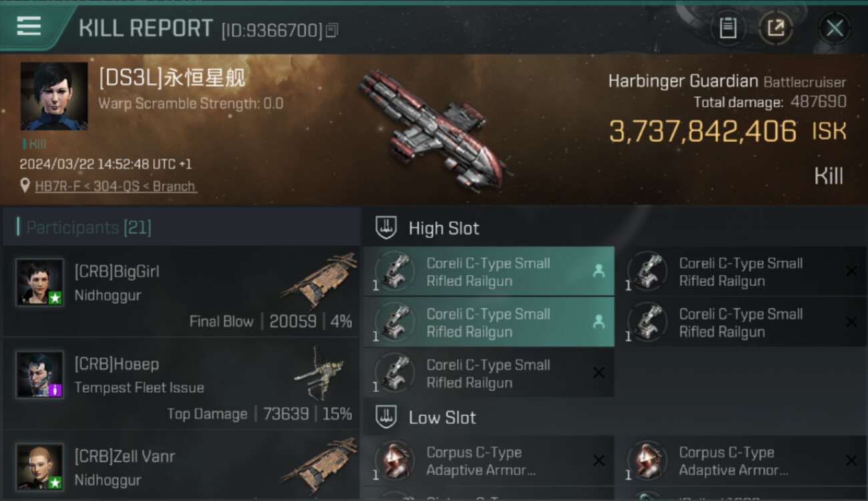
Task: Click the Tempest Fleet Issue ship icon
Action: [x=320, y=372]
